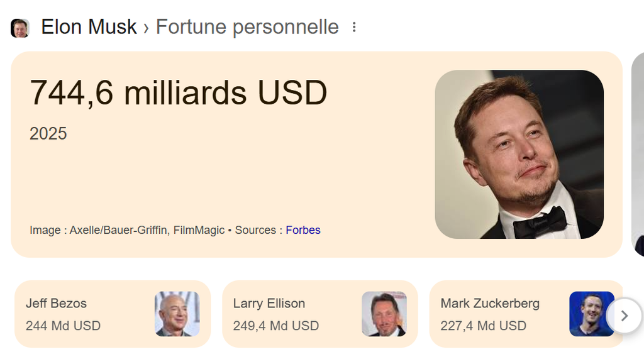The width and height of the screenshot is (644, 364).
Task: Open the three-dot more options menu
Action: pyautogui.click(x=354, y=27)
